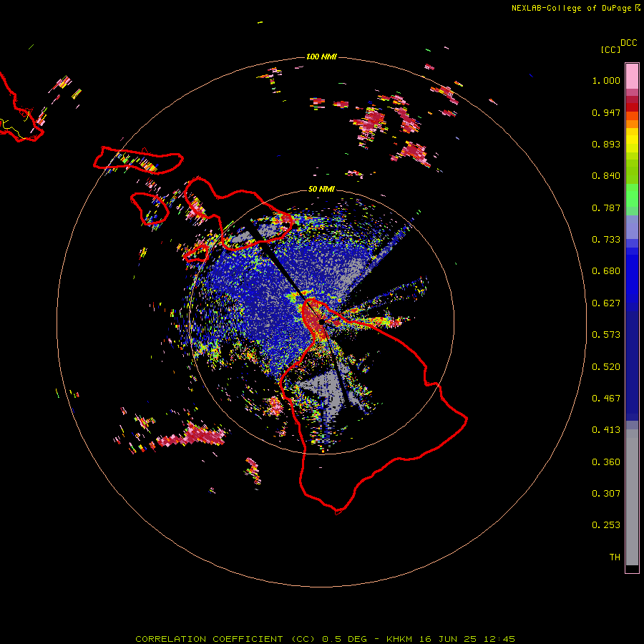Viewport: 644px width, 644px height.
Task: Click the NEXLAB-College of DuPage label
Action: point(575,8)
